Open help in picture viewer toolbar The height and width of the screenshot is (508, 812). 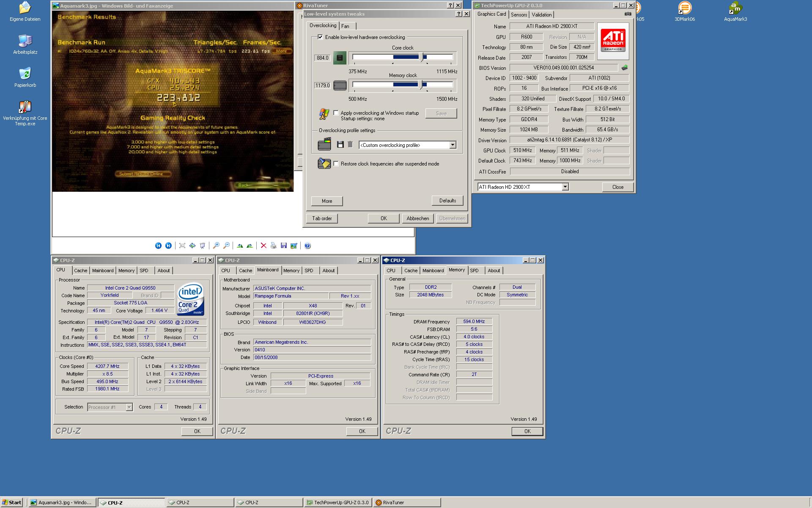307,246
